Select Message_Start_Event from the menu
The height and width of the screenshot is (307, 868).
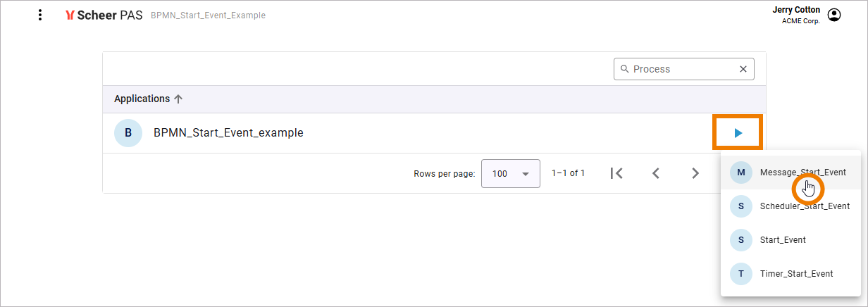[802, 172]
